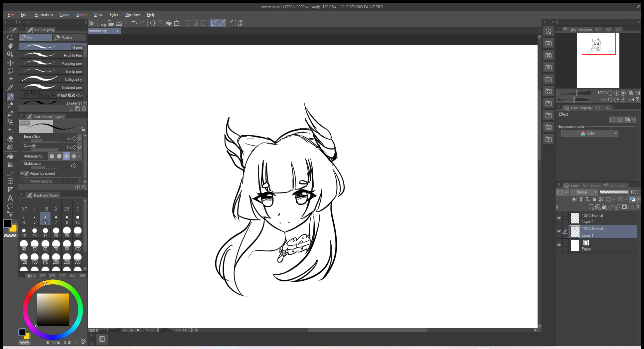The image size is (644, 349).
Task: Select the Hand move tool
Action: [x=10, y=46]
